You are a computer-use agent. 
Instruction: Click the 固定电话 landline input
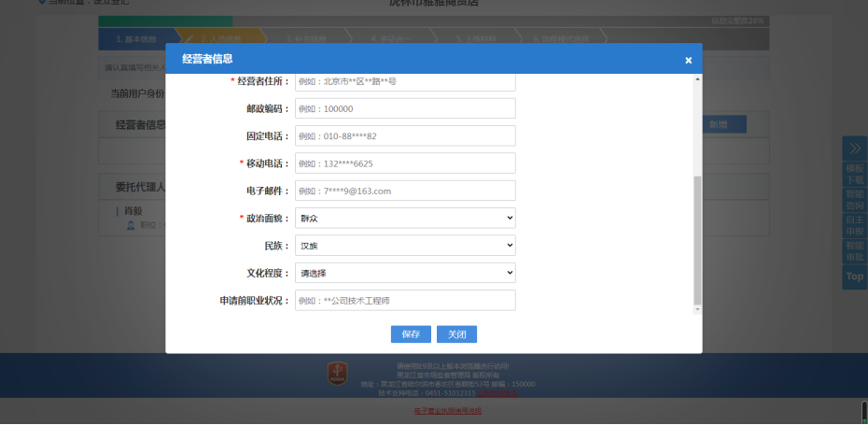pos(405,135)
